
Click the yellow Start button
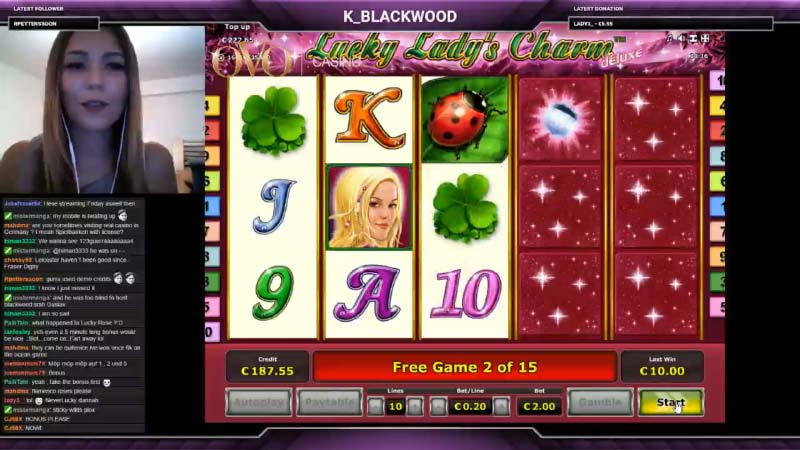tap(670, 403)
